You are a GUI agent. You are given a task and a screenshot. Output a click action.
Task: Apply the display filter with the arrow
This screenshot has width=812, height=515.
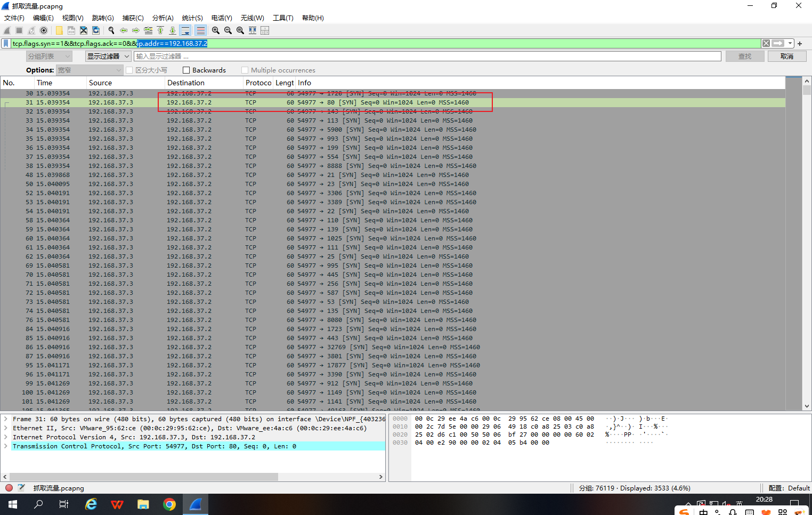pos(778,43)
